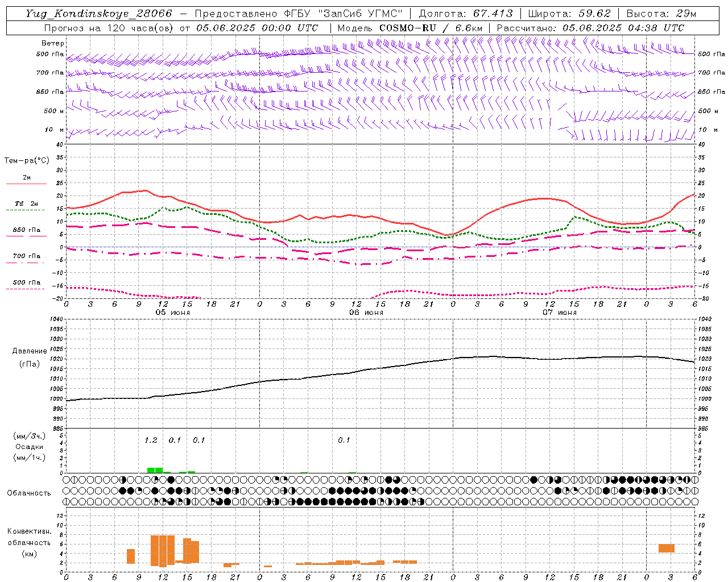Click the Широта: 59.62 value
This screenshot has width=728, height=582.
pyautogui.click(x=569, y=14)
